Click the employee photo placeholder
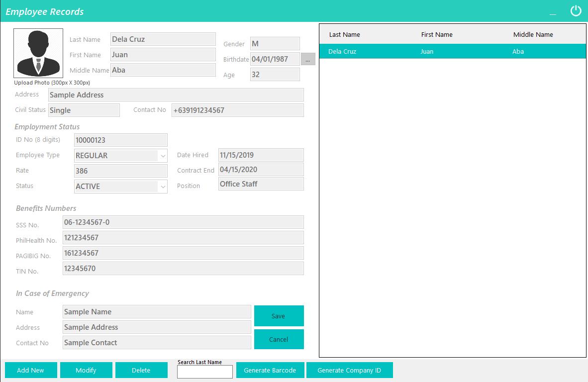This screenshot has height=382, width=588. pos(38,53)
